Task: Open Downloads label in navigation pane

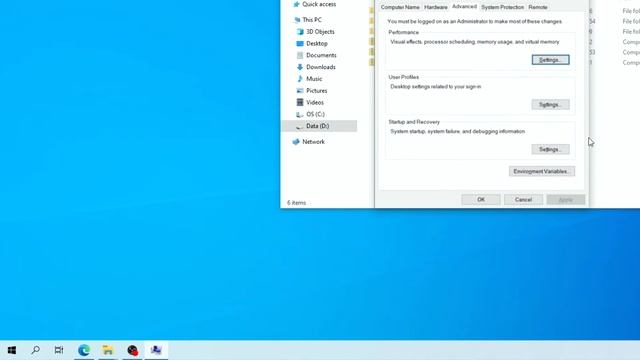Action: click(321, 67)
